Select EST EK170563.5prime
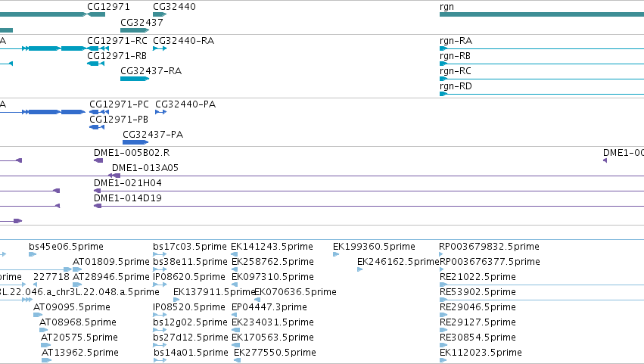644x364 pixels. (272, 338)
